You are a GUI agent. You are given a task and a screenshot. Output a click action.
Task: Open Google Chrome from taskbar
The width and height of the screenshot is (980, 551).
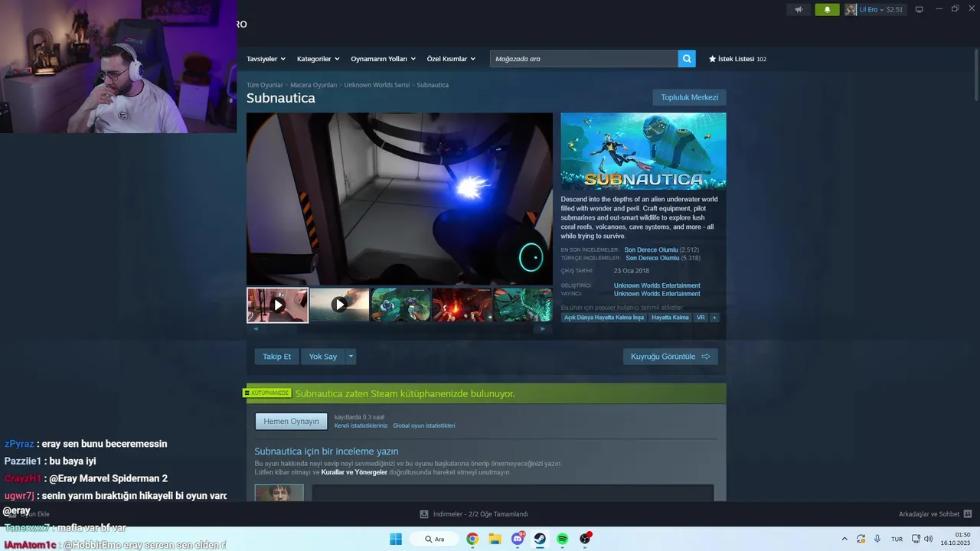coord(472,539)
